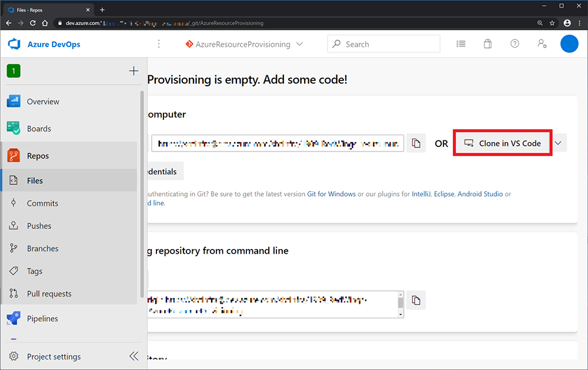Reload the browser page

(33, 23)
